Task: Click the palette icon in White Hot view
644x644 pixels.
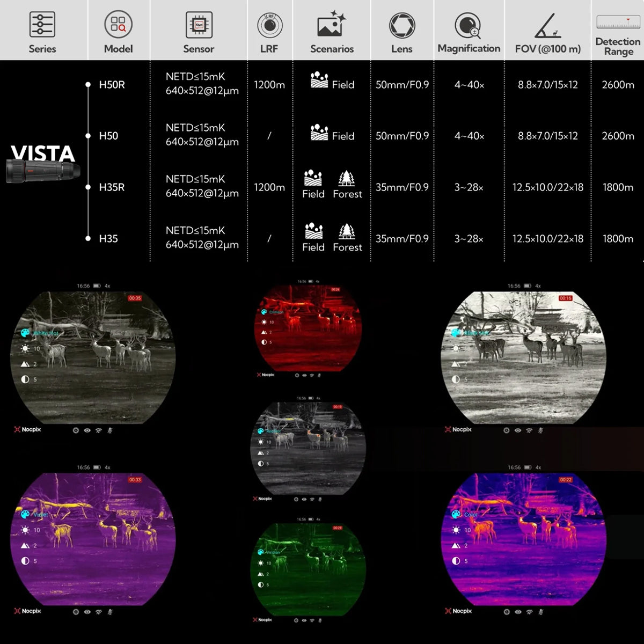Action: 25,333
